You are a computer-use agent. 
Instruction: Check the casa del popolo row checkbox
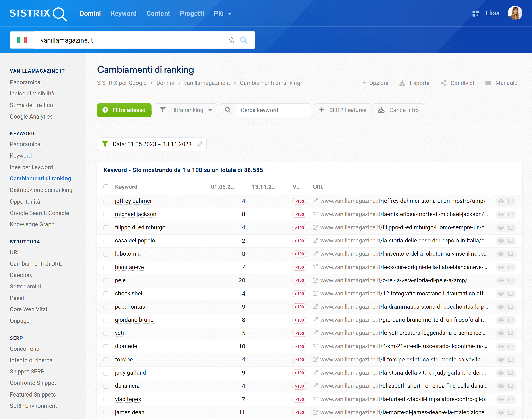click(x=106, y=241)
